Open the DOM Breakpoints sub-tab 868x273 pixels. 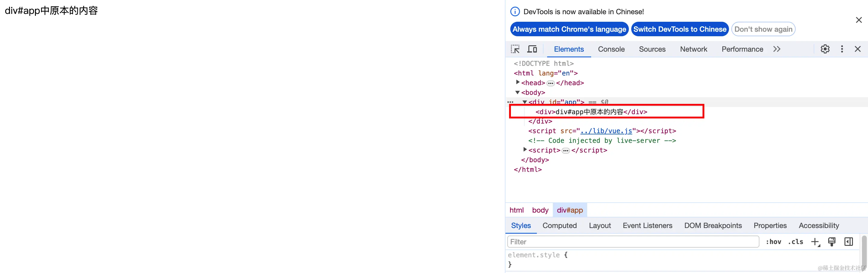pyautogui.click(x=713, y=225)
